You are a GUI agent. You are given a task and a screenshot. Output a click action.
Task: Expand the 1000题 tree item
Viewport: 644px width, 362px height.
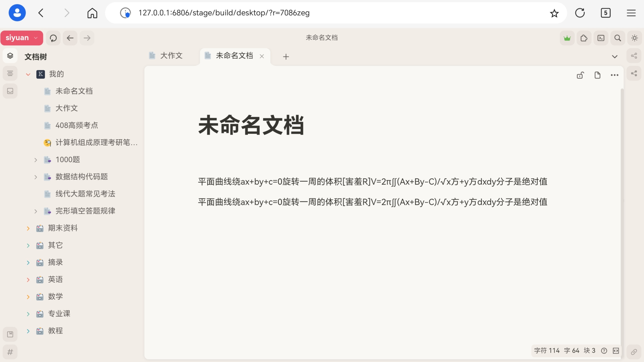(35, 160)
